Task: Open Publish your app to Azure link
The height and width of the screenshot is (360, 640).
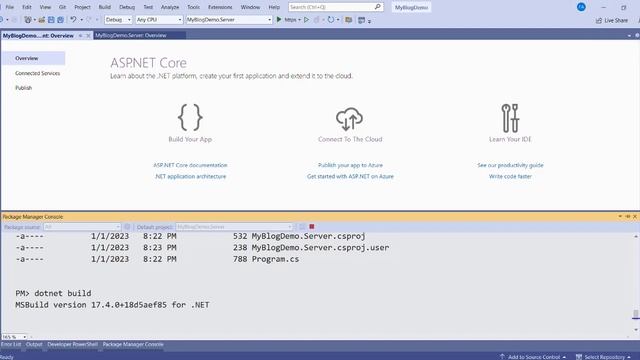Action: (x=350, y=165)
